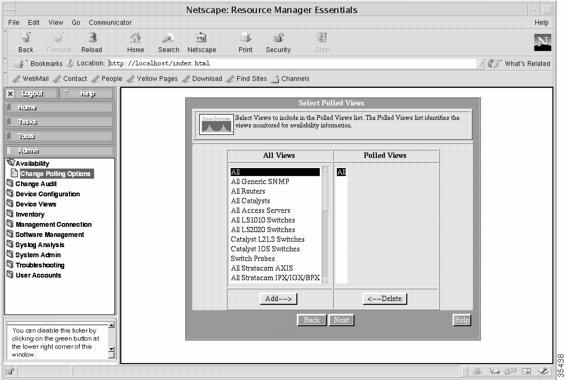Screen dimensions: 566x380
Task: Click the All Views list scrollbar
Action: click(325, 225)
